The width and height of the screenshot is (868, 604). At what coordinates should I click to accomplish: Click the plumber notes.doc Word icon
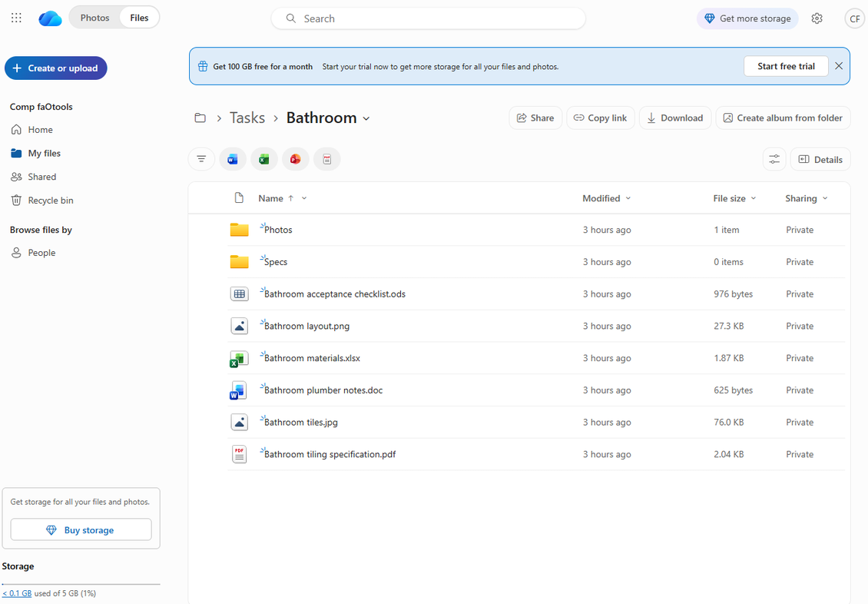(239, 391)
